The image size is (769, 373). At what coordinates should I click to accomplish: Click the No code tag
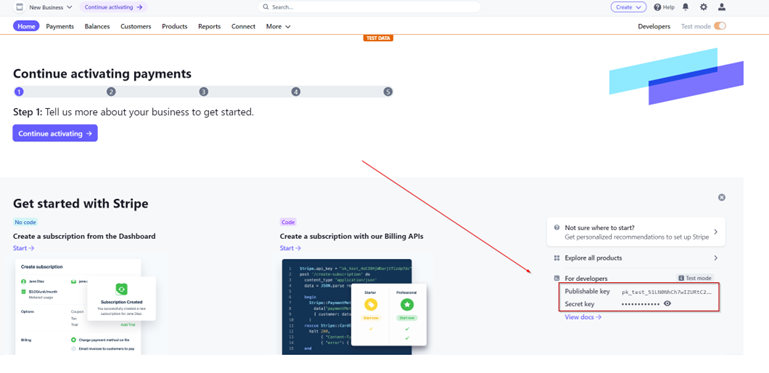[x=26, y=222]
